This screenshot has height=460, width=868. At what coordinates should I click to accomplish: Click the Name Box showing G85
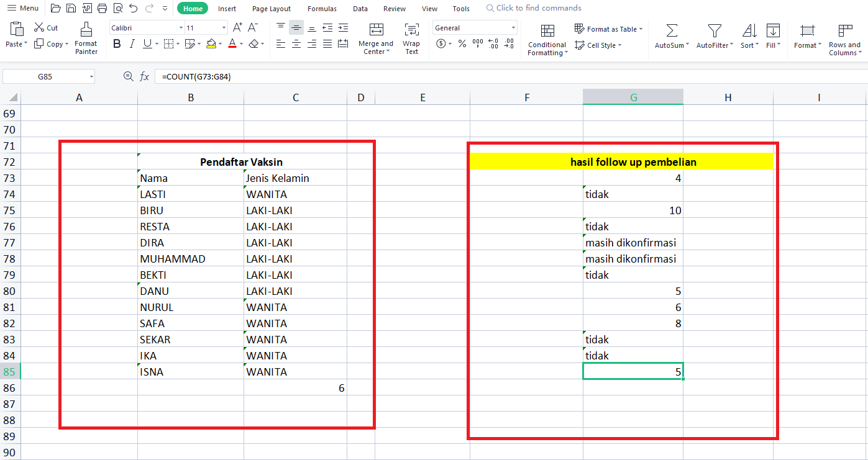48,76
